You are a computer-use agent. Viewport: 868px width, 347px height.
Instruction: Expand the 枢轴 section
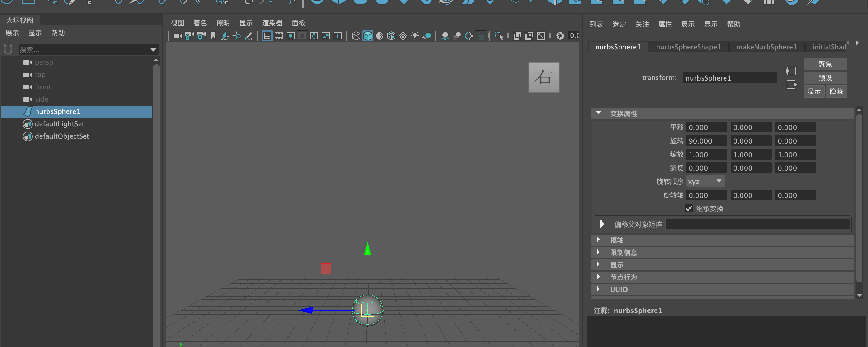coord(598,240)
